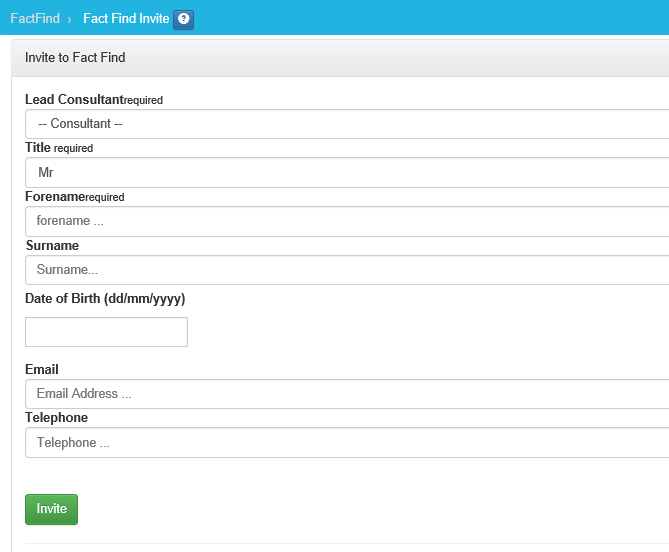The image size is (669, 552).
Task: Click the Email Address input field
Action: click(346, 394)
